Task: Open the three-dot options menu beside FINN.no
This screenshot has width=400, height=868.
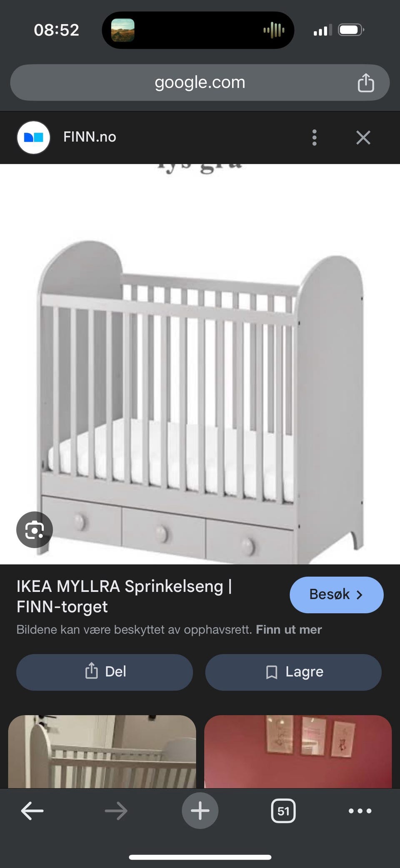Action: pos(314,137)
